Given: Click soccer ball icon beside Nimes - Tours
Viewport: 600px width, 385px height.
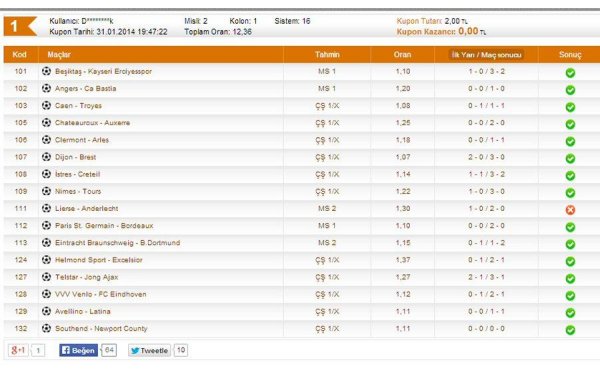Looking at the screenshot, I should (46, 191).
